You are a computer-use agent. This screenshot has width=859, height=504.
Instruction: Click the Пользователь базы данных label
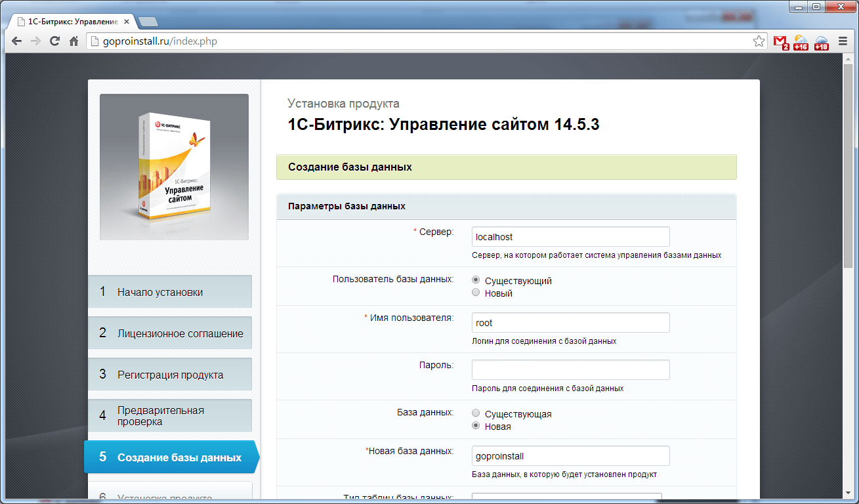click(x=393, y=279)
